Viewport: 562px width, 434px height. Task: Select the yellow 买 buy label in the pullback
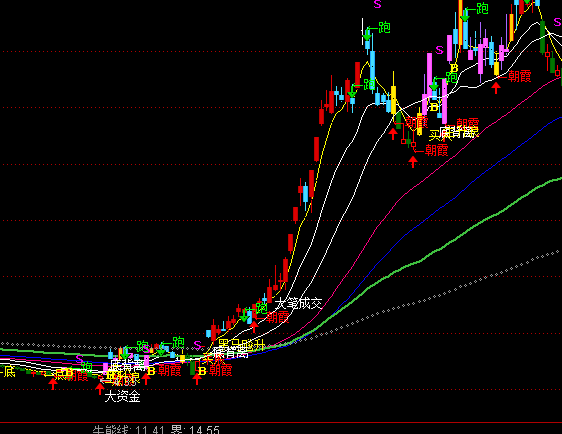[x=435, y=135]
